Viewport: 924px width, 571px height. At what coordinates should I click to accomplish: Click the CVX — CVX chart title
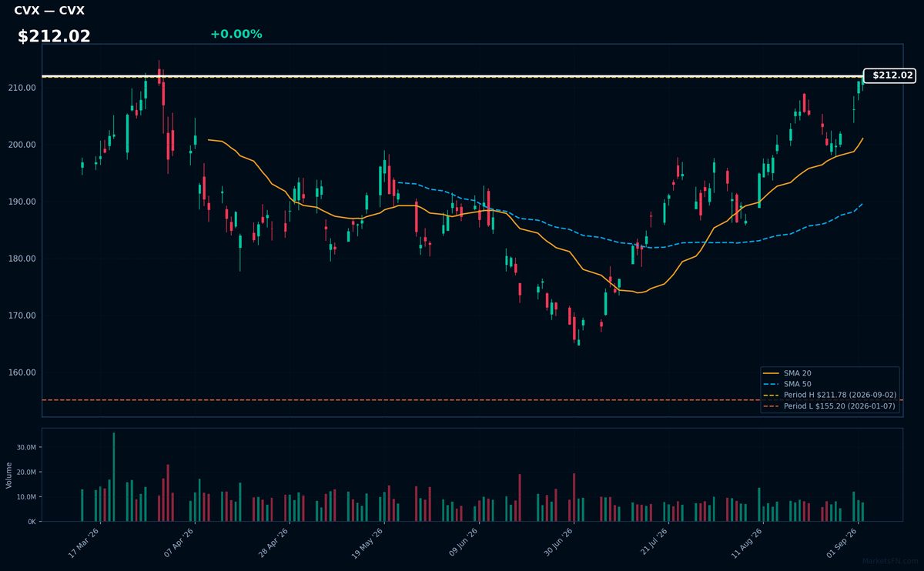pos(49,11)
